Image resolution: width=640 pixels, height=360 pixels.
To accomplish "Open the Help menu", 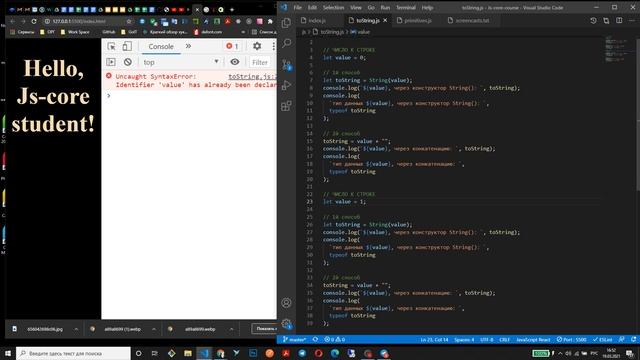I will 427,7.
